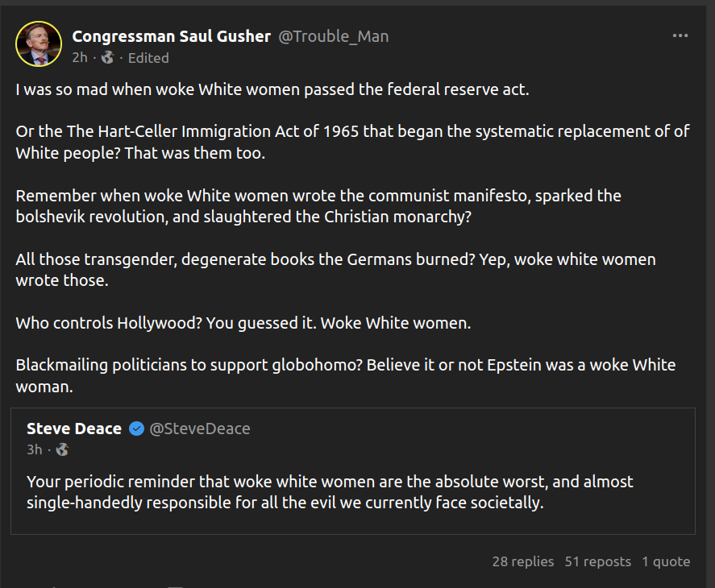Open Steve Deace's profile name in quote

(74, 429)
